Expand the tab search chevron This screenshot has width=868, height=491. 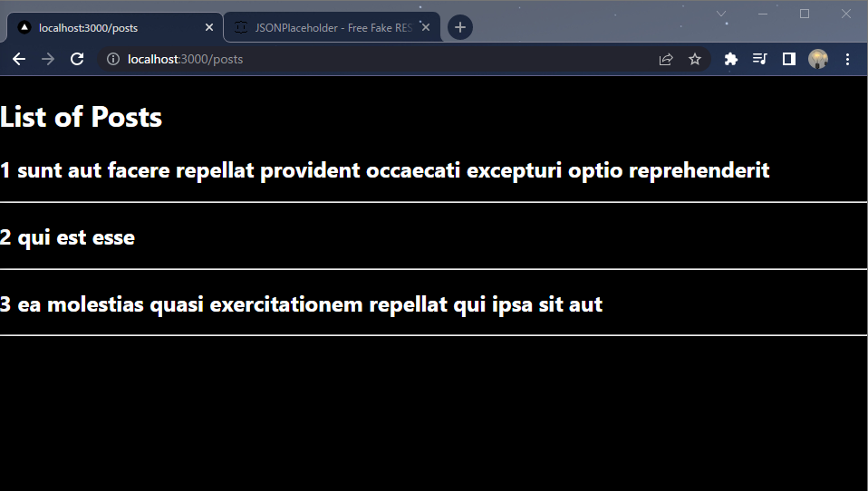pyautogui.click(x=720, y=14)
